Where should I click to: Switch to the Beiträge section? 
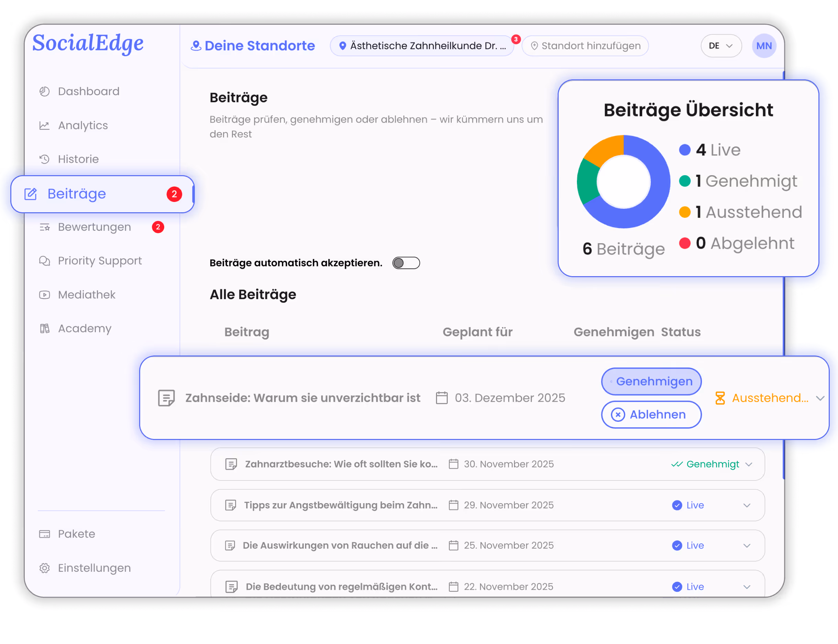point(76,194)
